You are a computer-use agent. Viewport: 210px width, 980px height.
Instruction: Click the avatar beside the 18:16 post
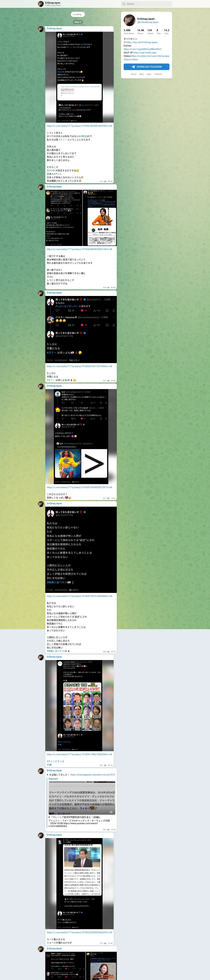tap(41, 504)
